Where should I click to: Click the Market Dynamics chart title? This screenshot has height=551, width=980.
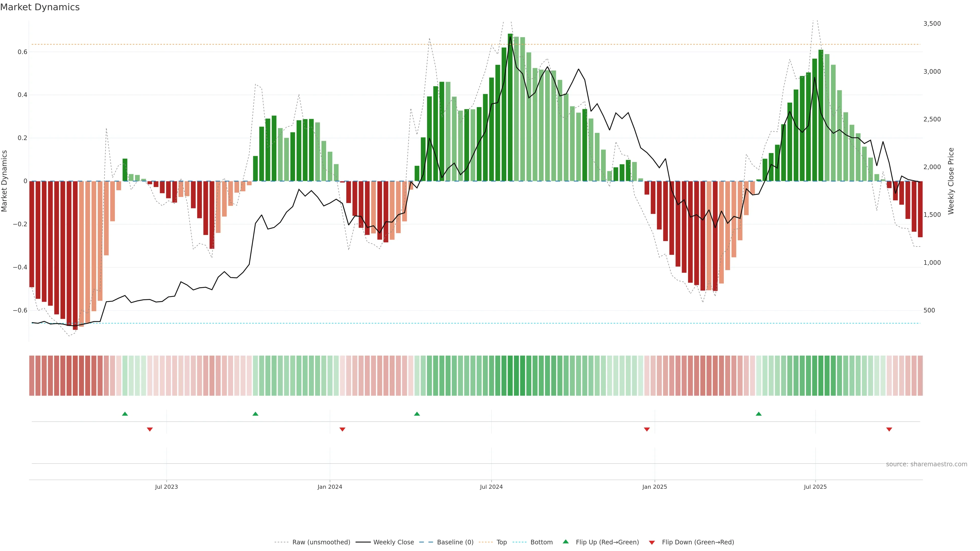(x=40, y=7)
